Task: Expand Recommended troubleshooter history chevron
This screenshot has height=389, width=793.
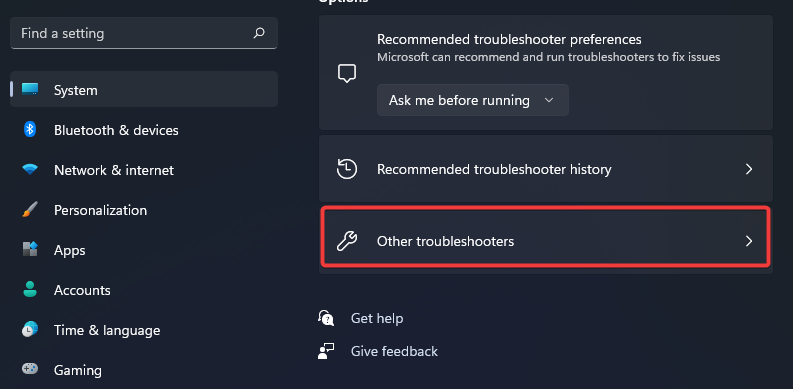Action: pyautogui.click(x=749, y=169)
